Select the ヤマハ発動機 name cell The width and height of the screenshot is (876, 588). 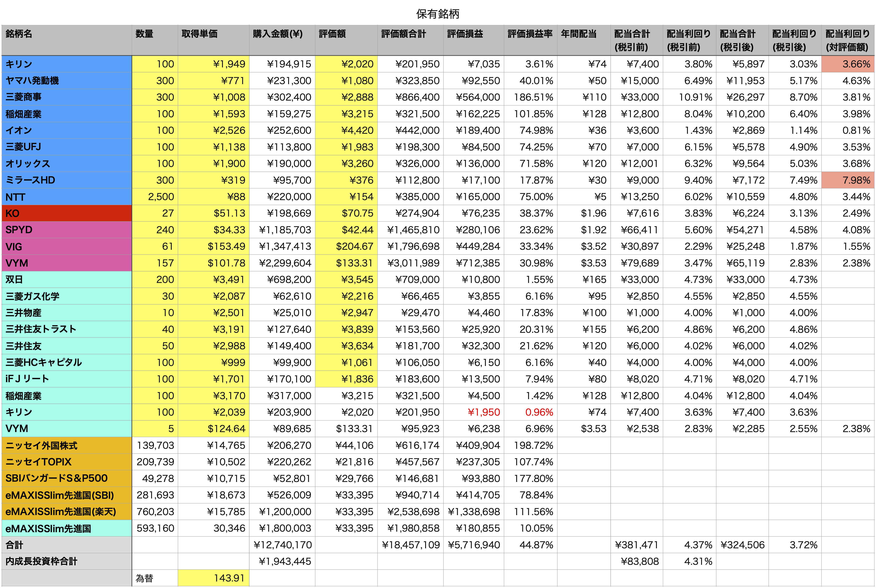point(67,81)
